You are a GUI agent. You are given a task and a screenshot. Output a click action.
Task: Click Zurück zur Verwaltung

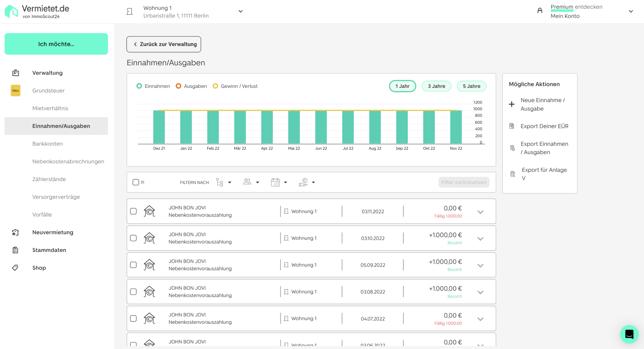point(164,44)
